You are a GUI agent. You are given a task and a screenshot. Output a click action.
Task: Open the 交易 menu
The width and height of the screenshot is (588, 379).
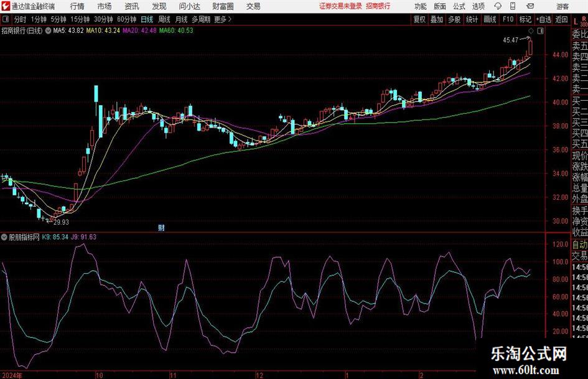pyautogui.click(x=253, y=6)
